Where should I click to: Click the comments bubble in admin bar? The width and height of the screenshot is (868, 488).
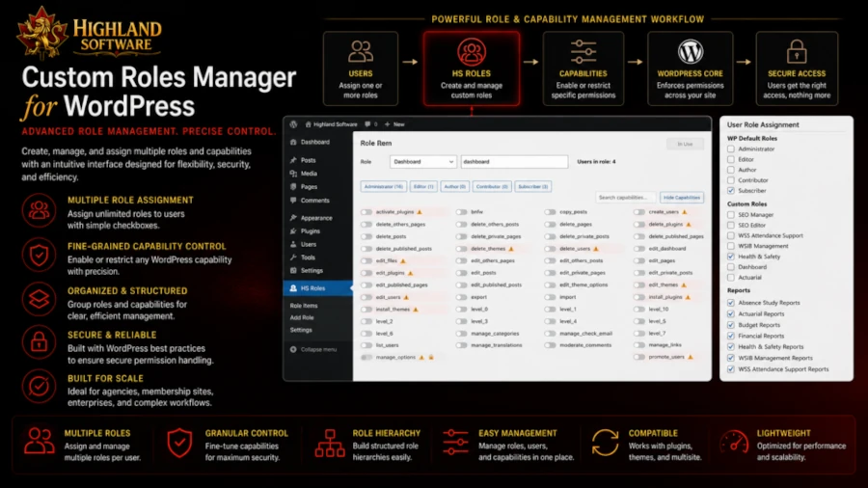coord(367,124)
